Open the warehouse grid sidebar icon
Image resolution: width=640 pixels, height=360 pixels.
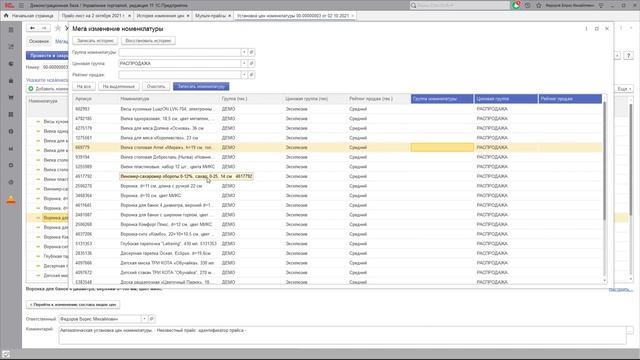(11, 115)
